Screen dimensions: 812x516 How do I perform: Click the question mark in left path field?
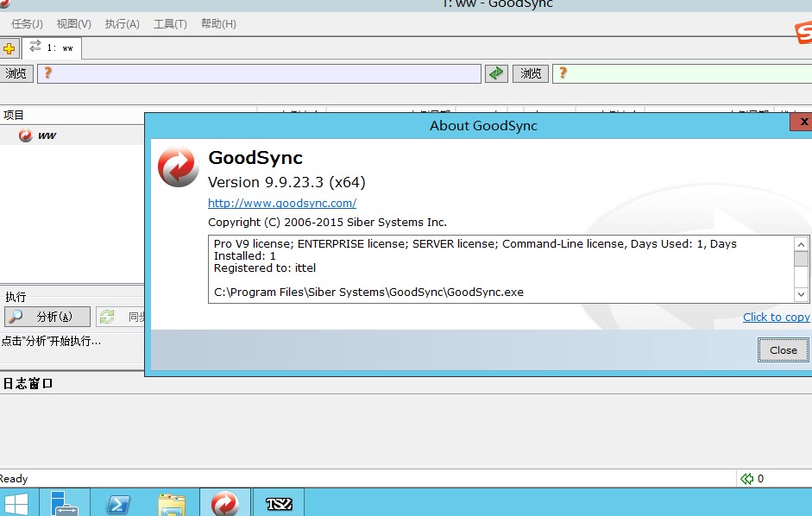47,73
